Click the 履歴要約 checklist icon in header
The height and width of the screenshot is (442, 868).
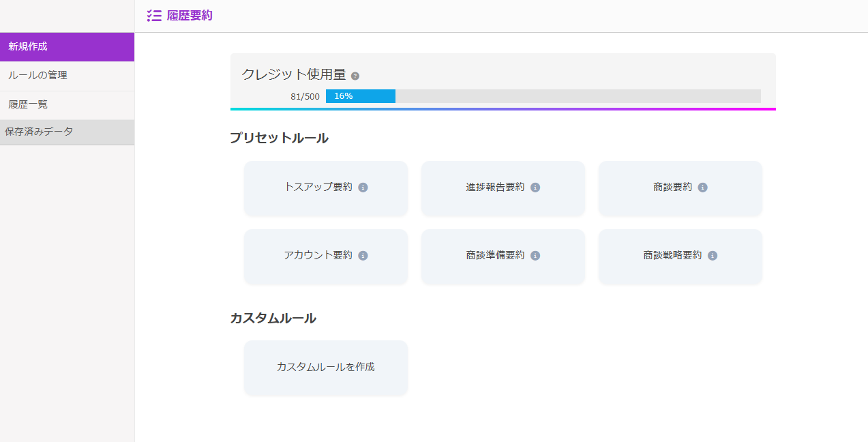[x=154, y=16]
